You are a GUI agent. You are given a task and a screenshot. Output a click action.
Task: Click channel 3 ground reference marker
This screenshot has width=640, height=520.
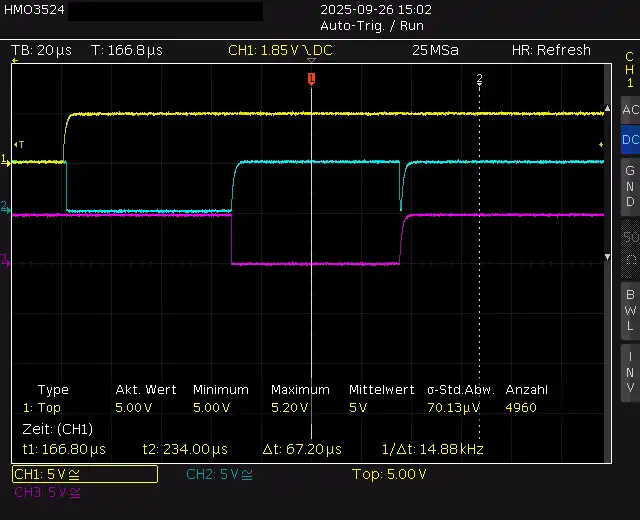[x=5, y=261]
